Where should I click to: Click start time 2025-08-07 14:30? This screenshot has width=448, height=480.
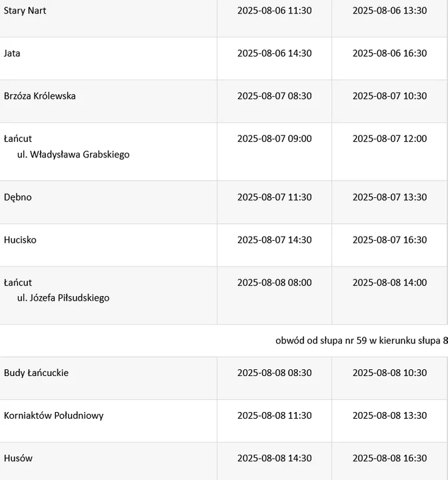[275, 240]
